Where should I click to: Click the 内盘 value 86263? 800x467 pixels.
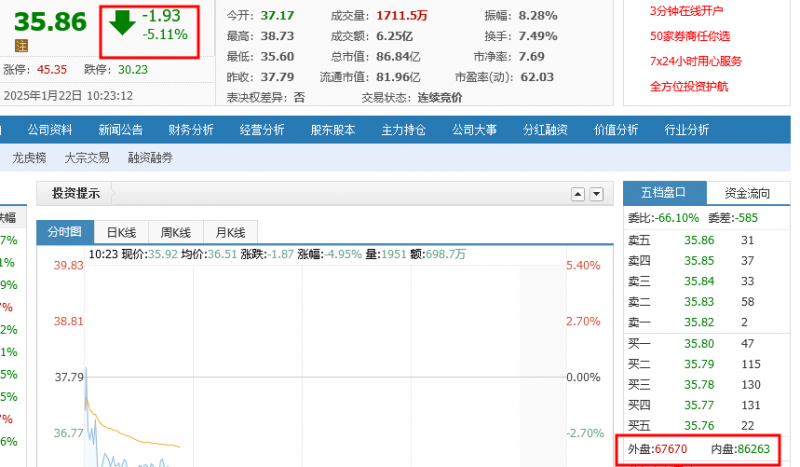click(x=754, y=449)
